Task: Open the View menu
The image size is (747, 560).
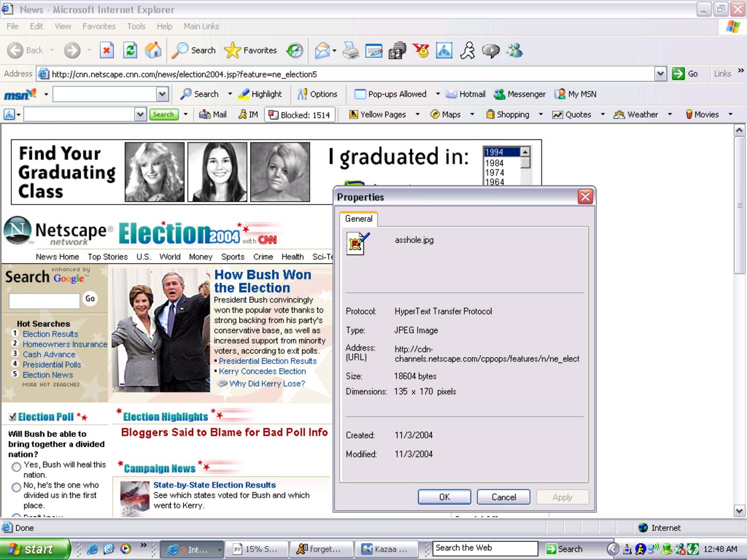Action: [63, 26]
